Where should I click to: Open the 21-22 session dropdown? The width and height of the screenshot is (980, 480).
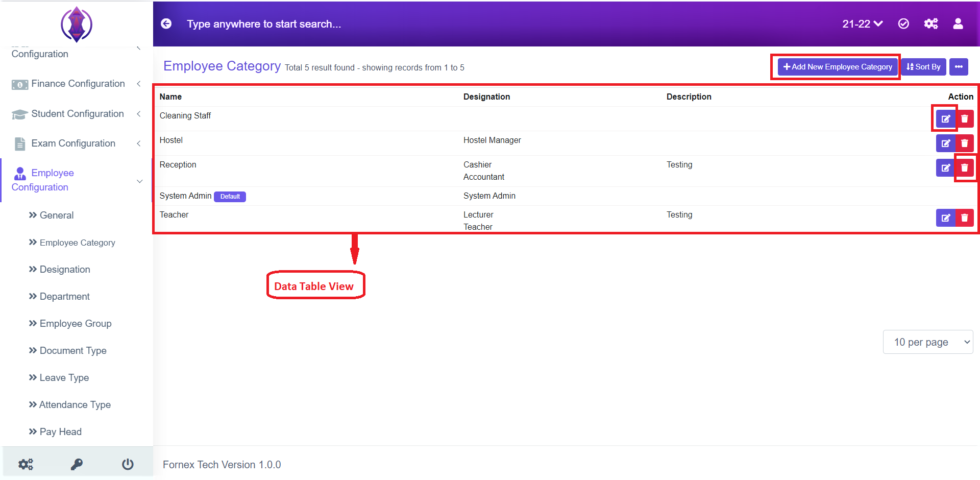[x=862, y=24]
